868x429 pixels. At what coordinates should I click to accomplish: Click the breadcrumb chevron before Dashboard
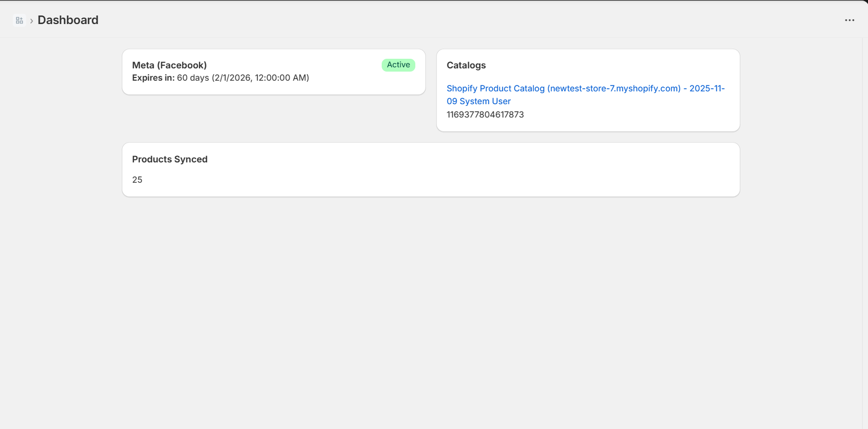tap(31, 21)
